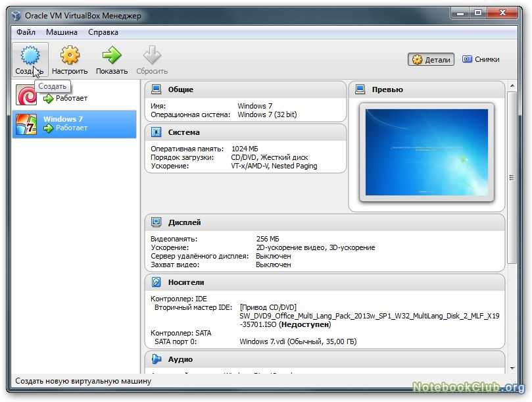Click the Дисплей section icon

pyautogui.click(x=156, y=222)
